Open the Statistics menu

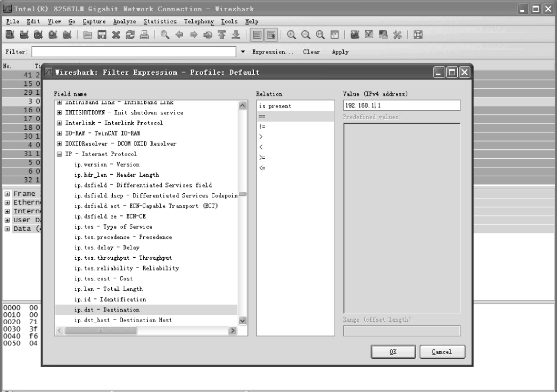160,21
